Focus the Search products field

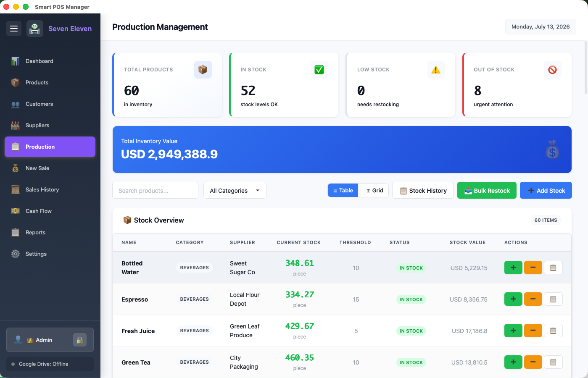tap(155, 190)
